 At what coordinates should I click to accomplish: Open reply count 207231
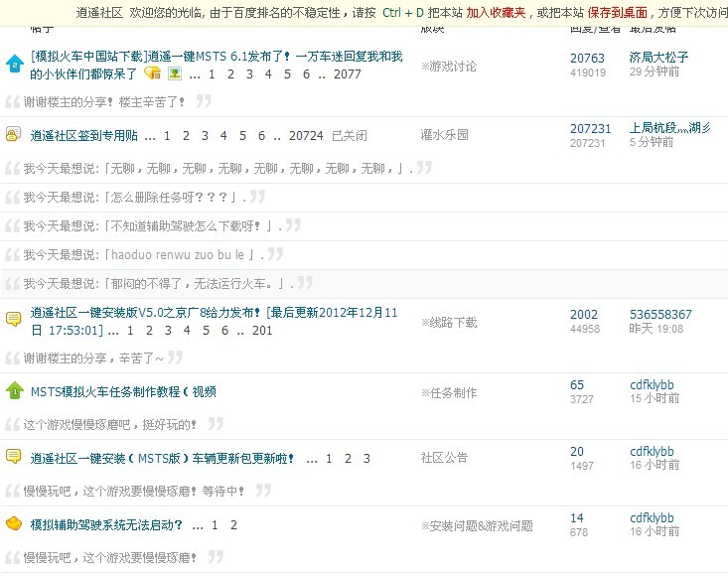(591, 128)
